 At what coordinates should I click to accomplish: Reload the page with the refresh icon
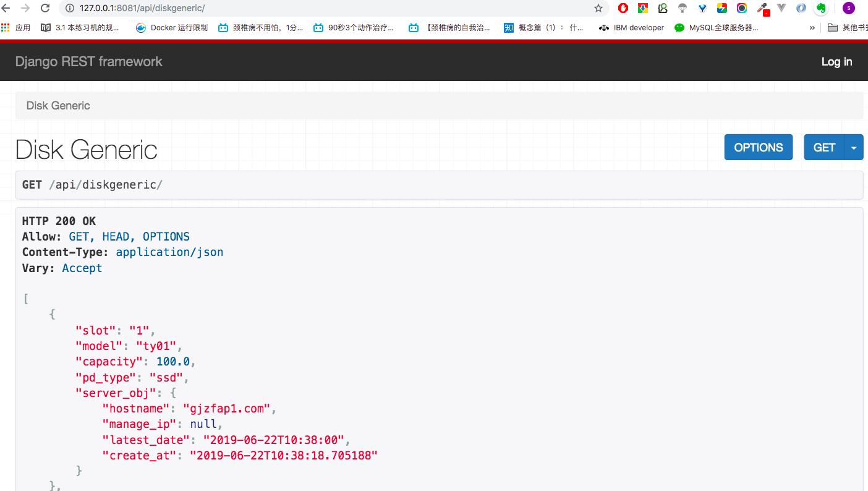click(45, 8)
